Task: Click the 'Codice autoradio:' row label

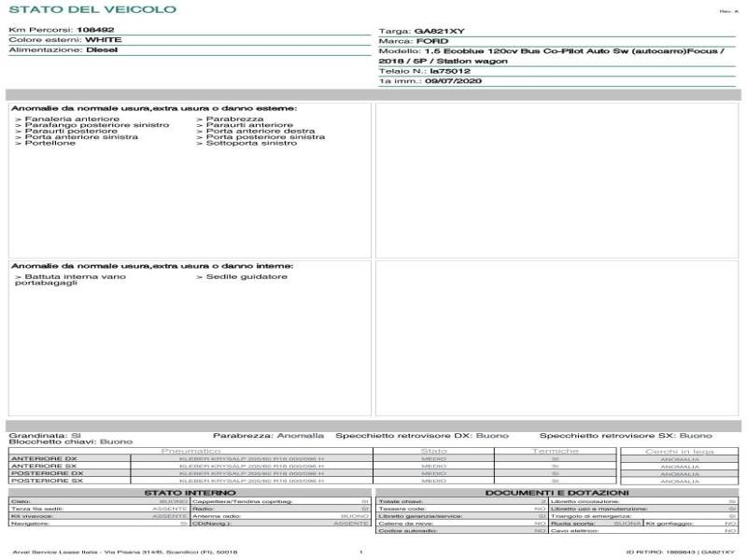Action: coord(407,530)
